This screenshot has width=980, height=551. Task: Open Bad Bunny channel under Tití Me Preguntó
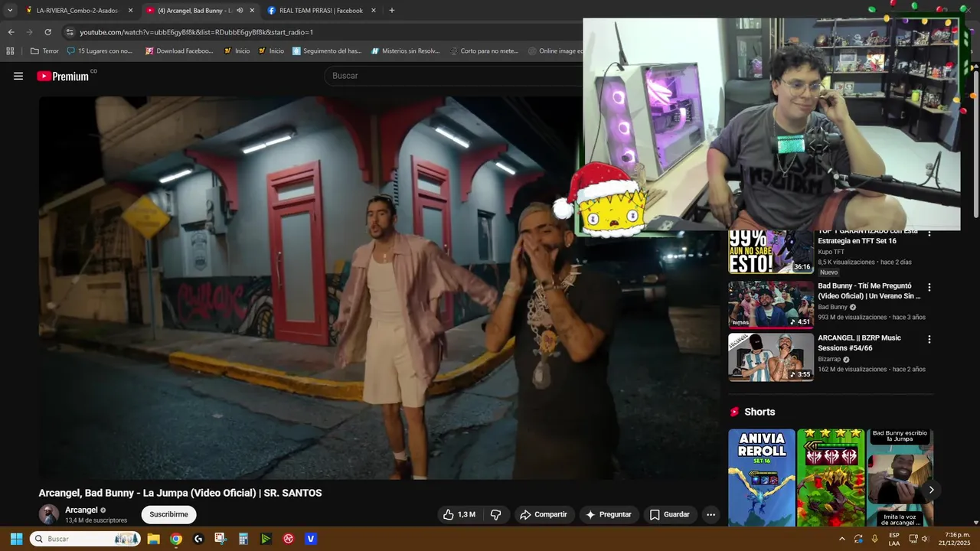832,307
